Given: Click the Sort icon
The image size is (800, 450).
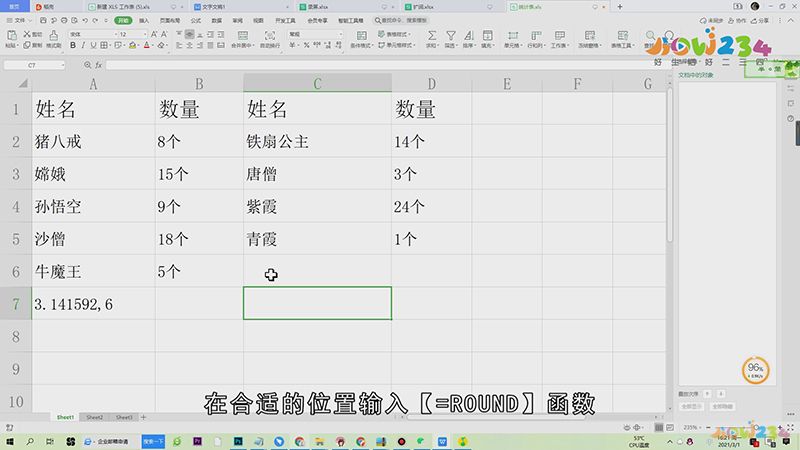Looking at the screenshot, I should point(469,36).
